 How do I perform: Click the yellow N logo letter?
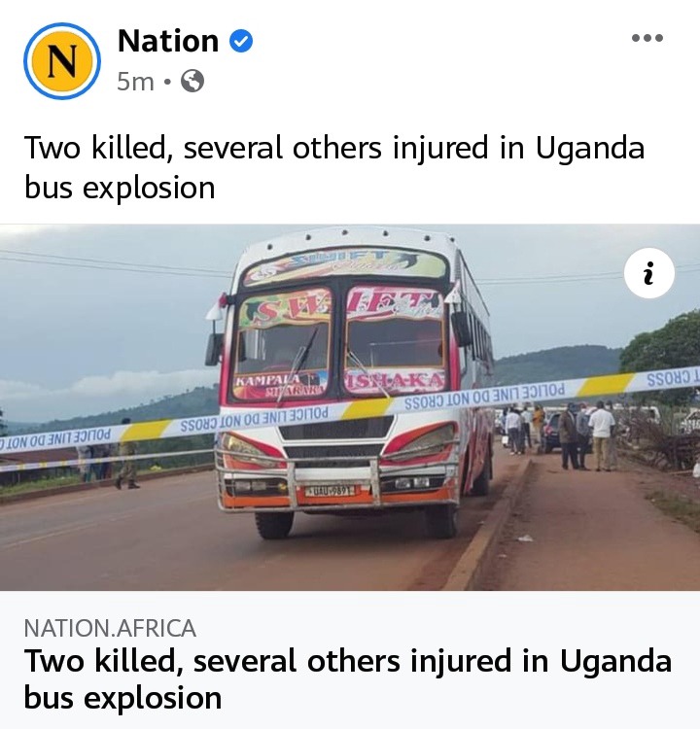[x=62, y=61]
